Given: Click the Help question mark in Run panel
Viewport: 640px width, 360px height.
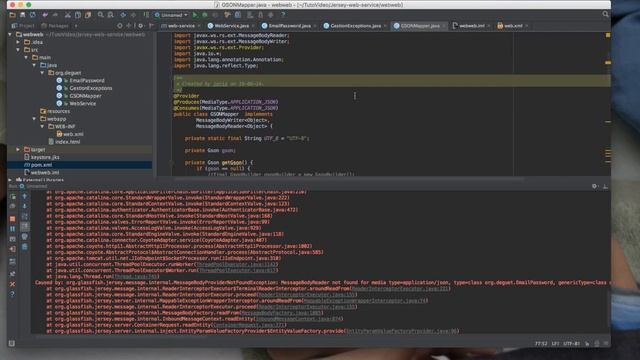Looking at the screenshot, I should click(13, 294).
